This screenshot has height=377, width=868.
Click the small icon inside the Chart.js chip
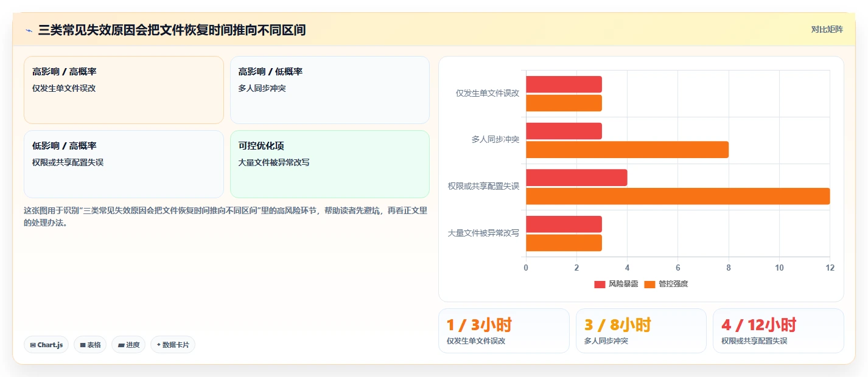33,345
